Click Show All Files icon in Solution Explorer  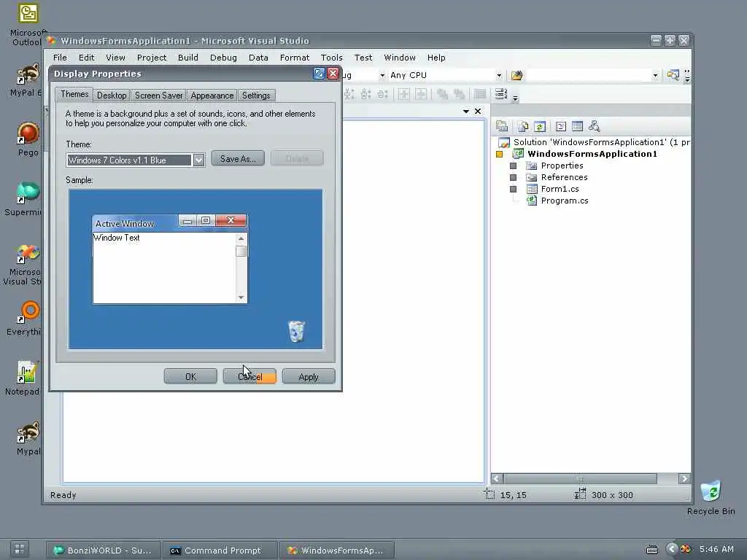pos(523,126)
